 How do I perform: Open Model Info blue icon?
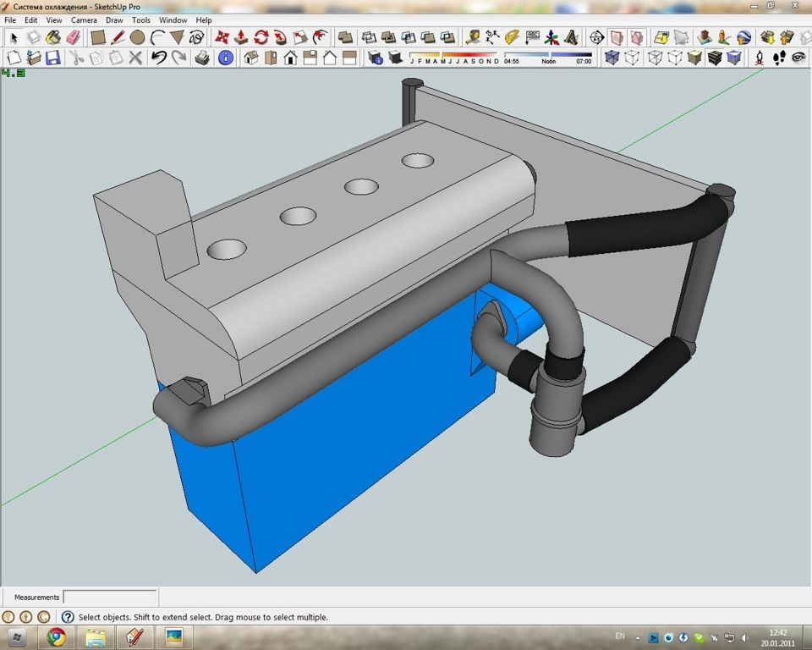point(226,58)
